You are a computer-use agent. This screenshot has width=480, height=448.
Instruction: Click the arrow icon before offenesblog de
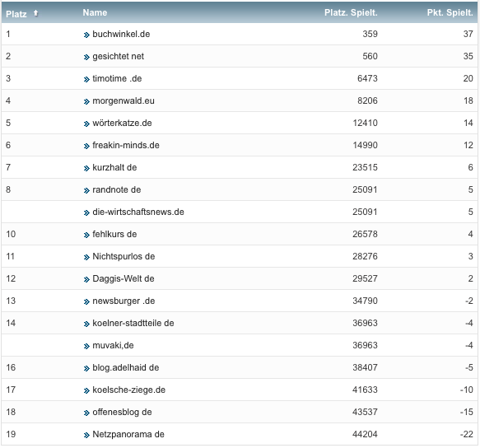(x=86, y=413)
